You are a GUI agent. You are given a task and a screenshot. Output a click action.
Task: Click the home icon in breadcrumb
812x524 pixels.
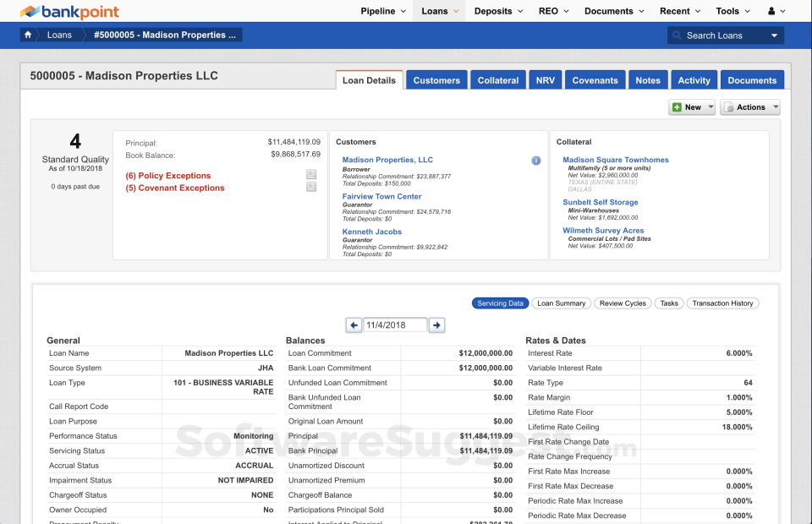tap(29, 35)
